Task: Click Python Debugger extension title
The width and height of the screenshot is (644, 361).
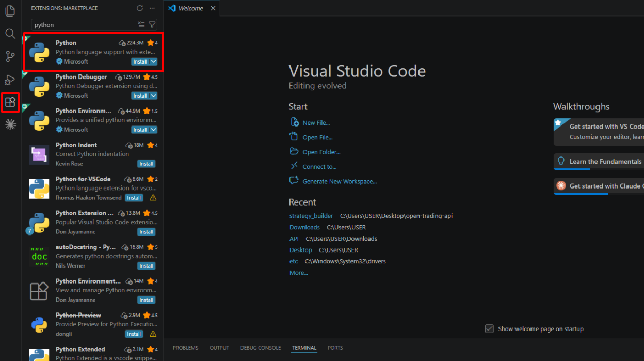Action: coord(81,77)
